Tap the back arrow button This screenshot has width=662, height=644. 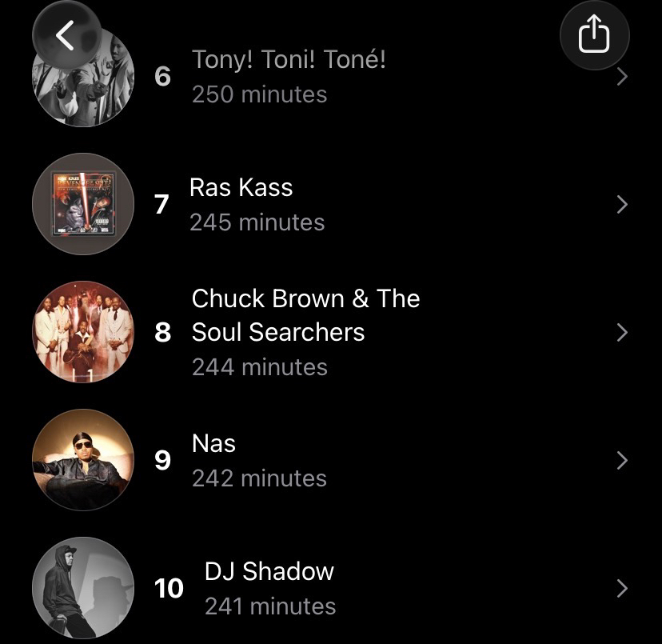point(66,36)
